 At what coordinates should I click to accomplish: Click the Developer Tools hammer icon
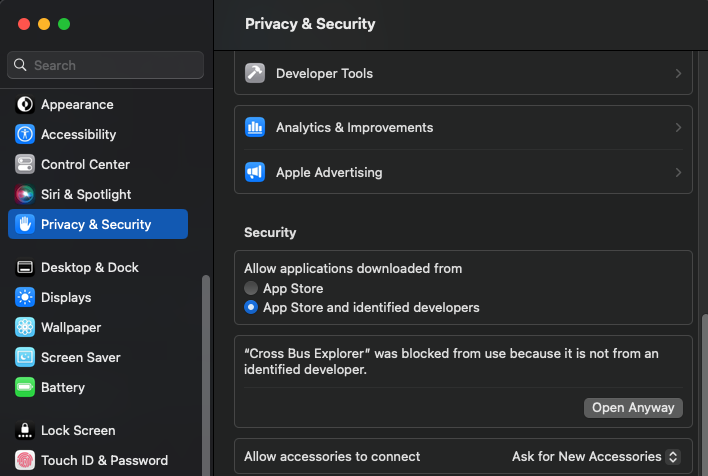(x=255, y=73)
